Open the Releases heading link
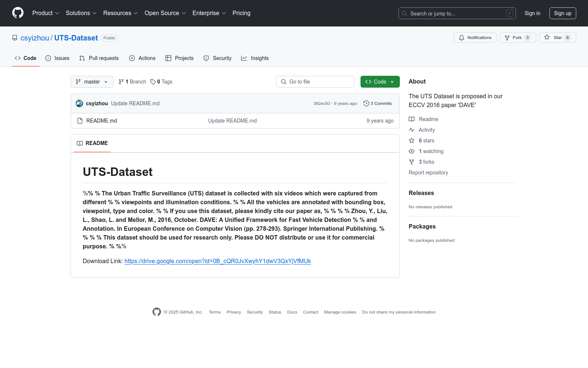The height and width of the screenshot is (368, 588). [x=421, y=193]
